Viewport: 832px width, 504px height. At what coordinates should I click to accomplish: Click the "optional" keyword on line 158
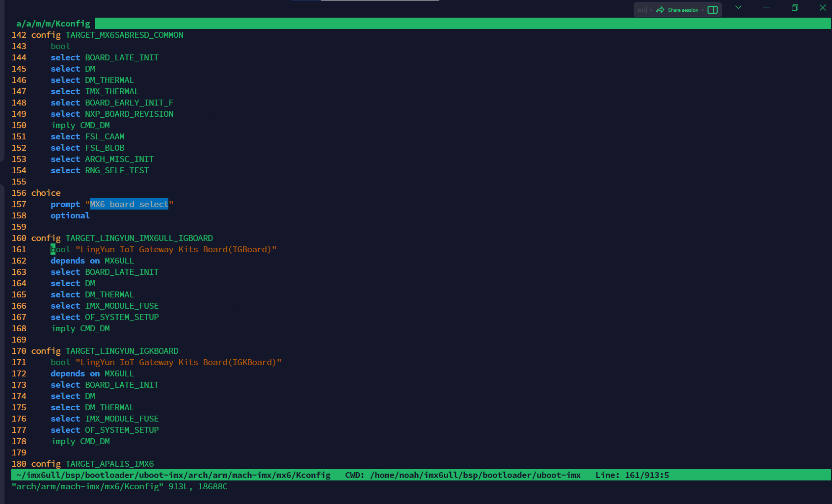[70, 215]
